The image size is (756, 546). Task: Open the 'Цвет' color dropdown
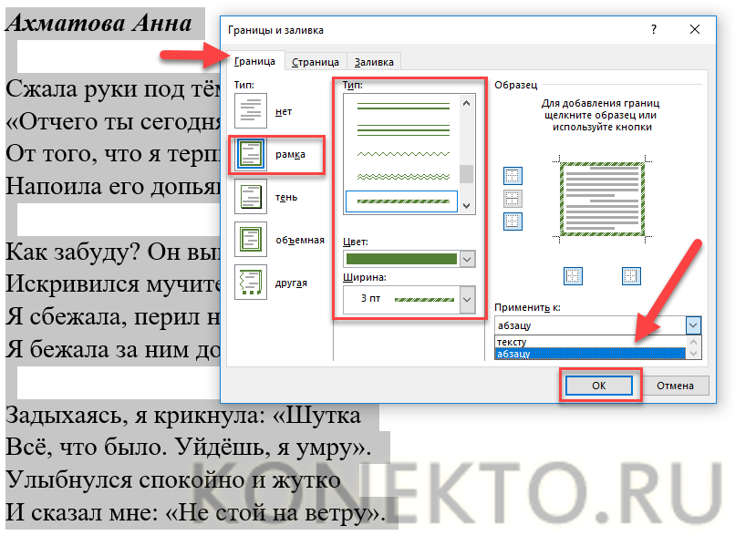(468, 260)
